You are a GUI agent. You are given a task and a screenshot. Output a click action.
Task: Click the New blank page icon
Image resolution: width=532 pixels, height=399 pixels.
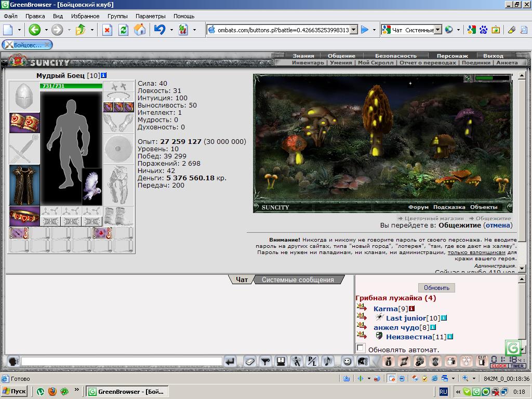(8, 30)
